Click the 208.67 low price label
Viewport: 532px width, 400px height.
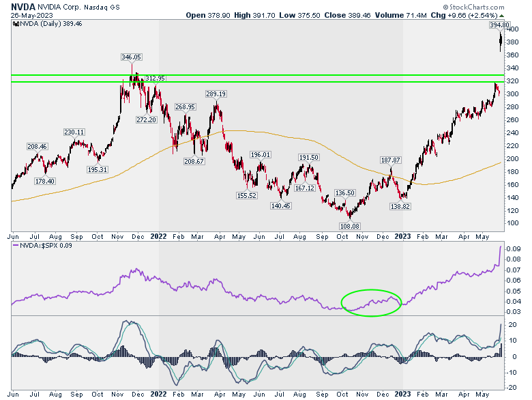[x=194, y=161]
